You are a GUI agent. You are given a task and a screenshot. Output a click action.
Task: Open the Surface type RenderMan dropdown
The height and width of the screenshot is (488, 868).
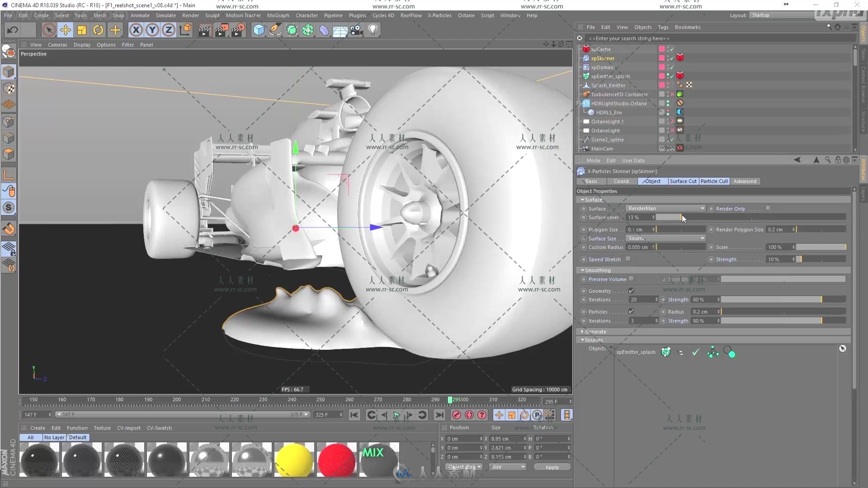tap(665, 208)
